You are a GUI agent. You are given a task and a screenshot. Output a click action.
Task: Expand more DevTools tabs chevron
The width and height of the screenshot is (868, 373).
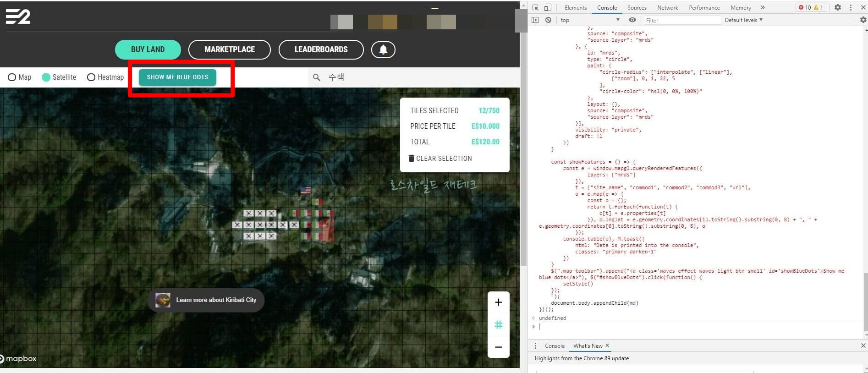click(763, 7)
